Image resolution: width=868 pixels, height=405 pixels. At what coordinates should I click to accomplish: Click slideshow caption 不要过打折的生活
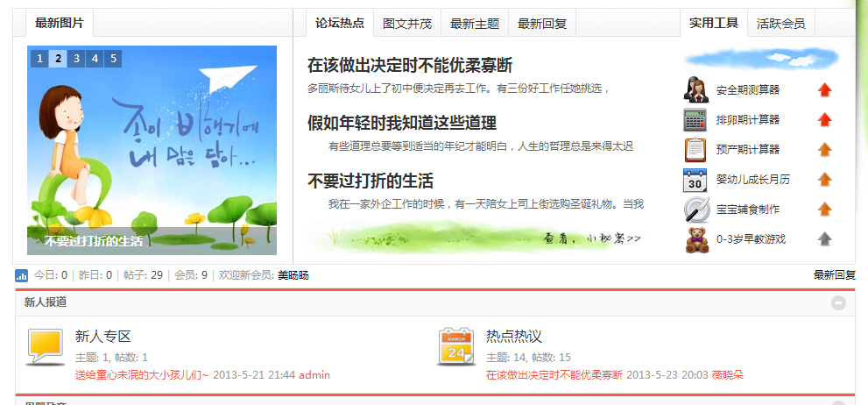(x=94, y=242)
